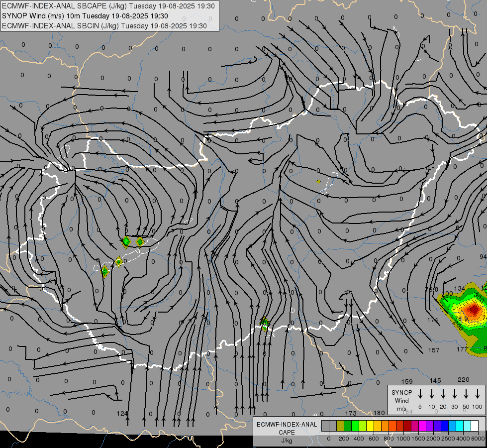The width and height of the screenshot is (487, 448).
Task: Click the SYNOP Wind 10m title line
Action: (x=85, y=16)
